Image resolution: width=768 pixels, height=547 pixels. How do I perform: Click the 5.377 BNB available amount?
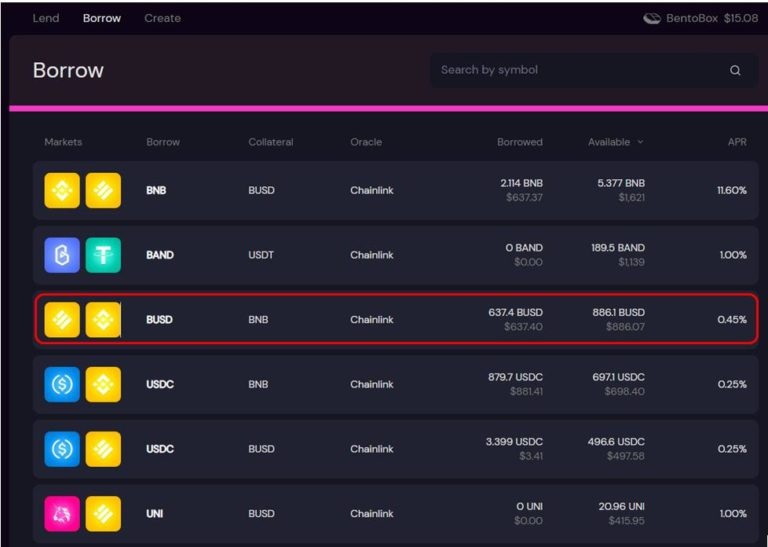click(x=621, y=183)
